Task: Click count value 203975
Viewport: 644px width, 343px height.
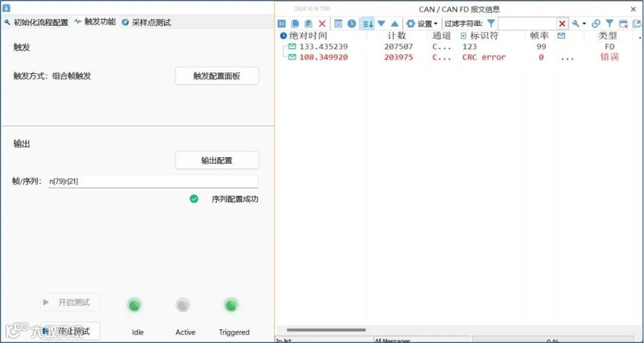Action: click(398, 57)
